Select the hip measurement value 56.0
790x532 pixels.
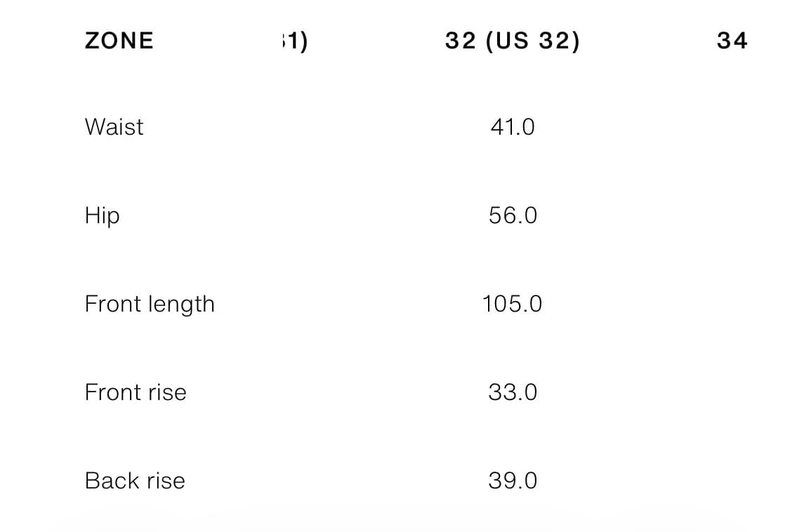pos(513,215)
